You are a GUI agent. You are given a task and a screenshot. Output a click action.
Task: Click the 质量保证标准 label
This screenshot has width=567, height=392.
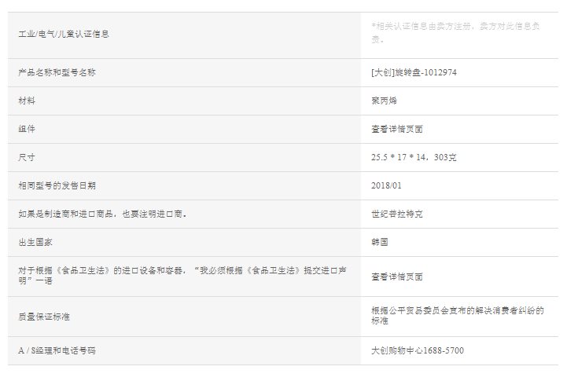pos(42,317)
